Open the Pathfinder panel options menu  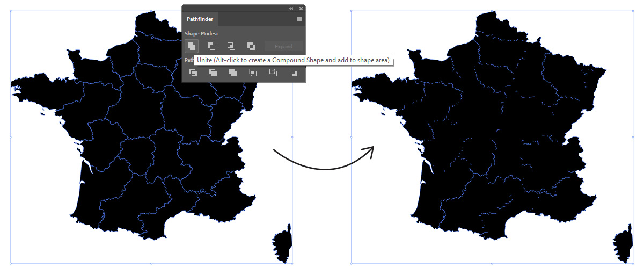pyautogui.click(x=299, y=19)
